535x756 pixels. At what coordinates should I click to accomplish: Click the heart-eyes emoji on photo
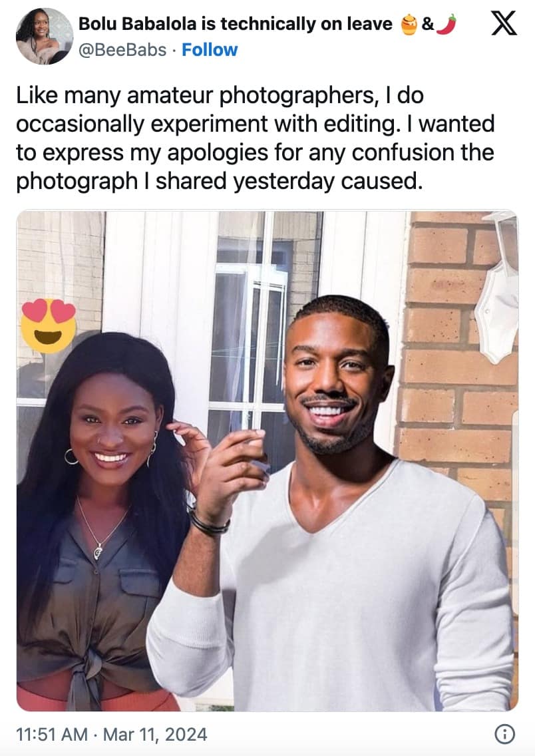pos(49,325)
